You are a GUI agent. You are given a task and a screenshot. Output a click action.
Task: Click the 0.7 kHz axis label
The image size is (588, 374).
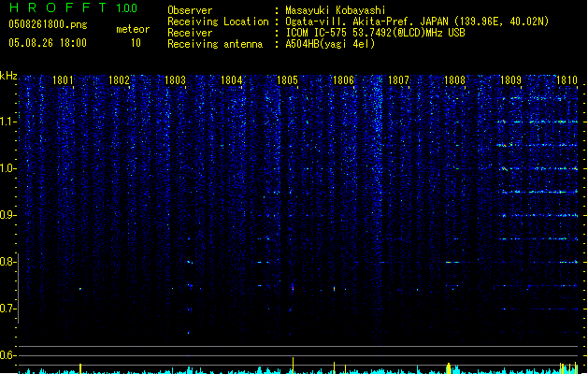(7, 309)
